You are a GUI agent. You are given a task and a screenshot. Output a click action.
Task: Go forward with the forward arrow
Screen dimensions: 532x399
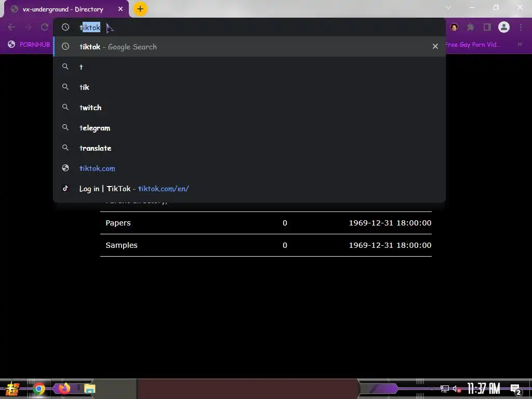click(28, 27)
